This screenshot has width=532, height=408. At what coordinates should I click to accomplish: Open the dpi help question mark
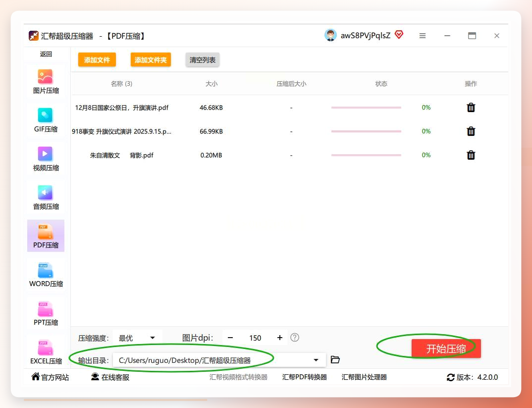tap(295, 338)
